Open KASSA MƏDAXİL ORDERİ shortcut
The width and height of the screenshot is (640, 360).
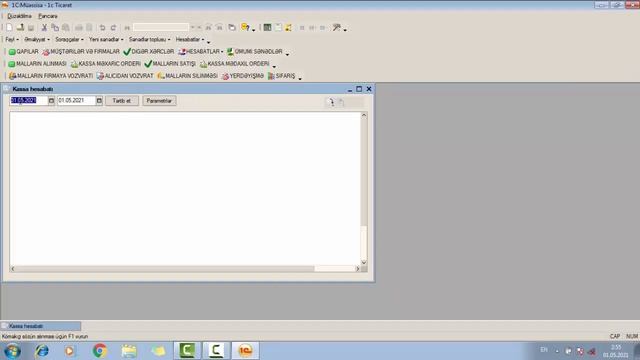coord(235,64)
